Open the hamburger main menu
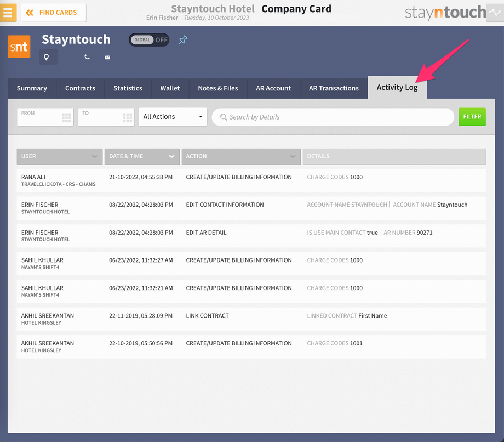Screen dimensions: 504x442 [8, 12]
